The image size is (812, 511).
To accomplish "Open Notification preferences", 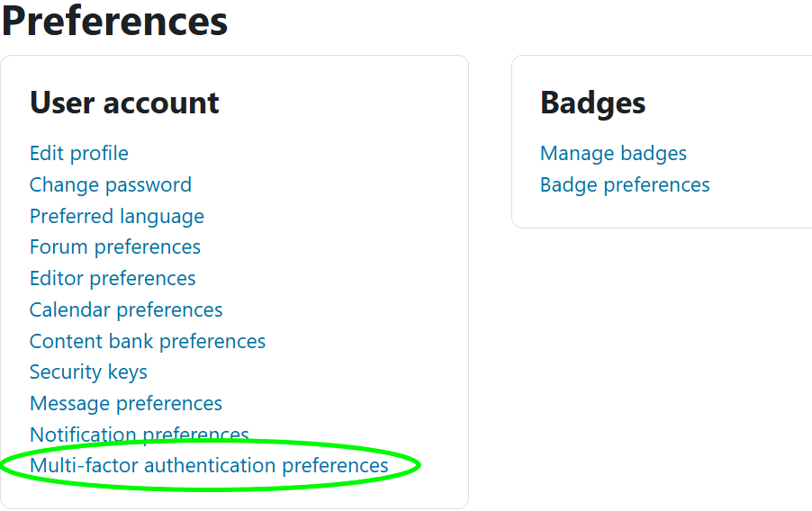I will click(x=139, y=433).
